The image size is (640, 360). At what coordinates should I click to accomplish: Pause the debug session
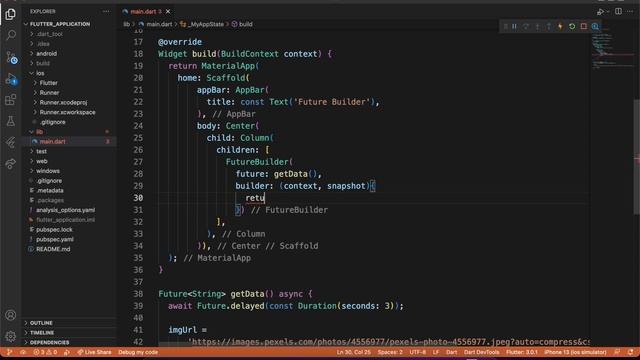(x=514, y=27)
